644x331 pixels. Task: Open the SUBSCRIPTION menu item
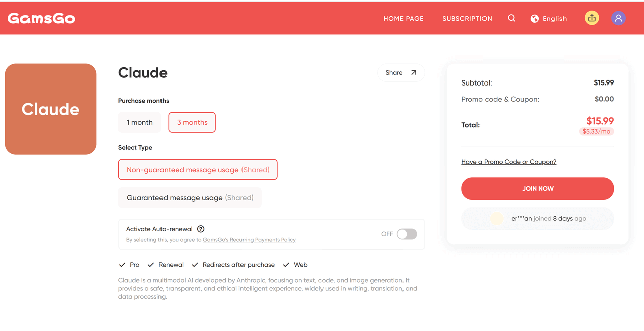tap(467, 19)
